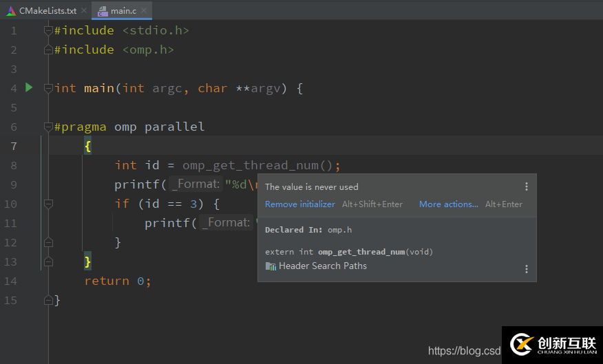Click the _Format: parameter hint on line 9
Viewport: 603px width, 364px height.
pyautogui.click(x=195, y=184)
